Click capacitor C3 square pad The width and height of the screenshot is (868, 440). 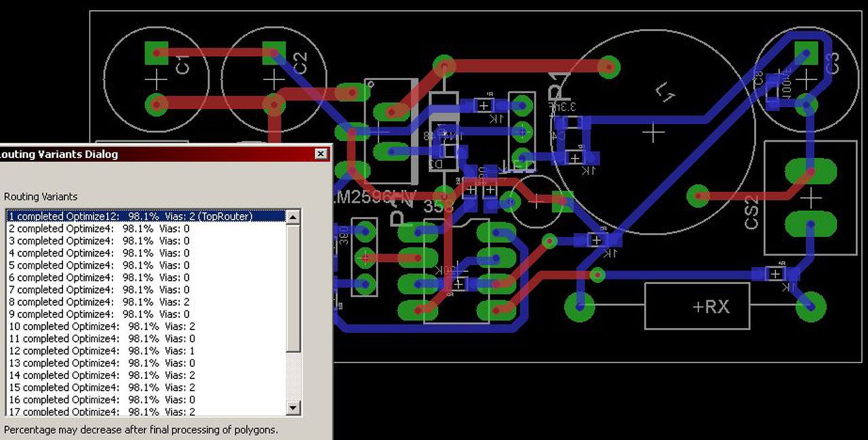(x=806, y=52)
